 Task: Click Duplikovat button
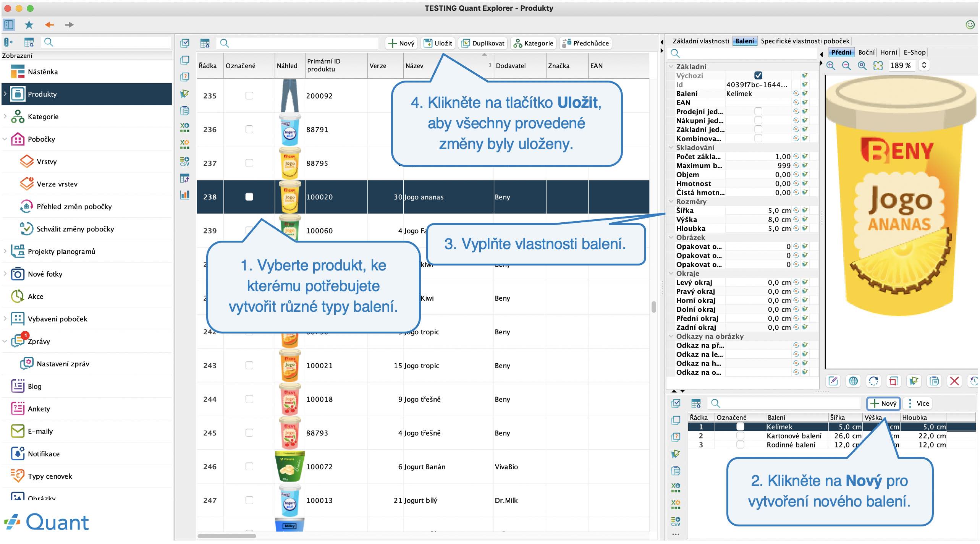pos(483,43)
